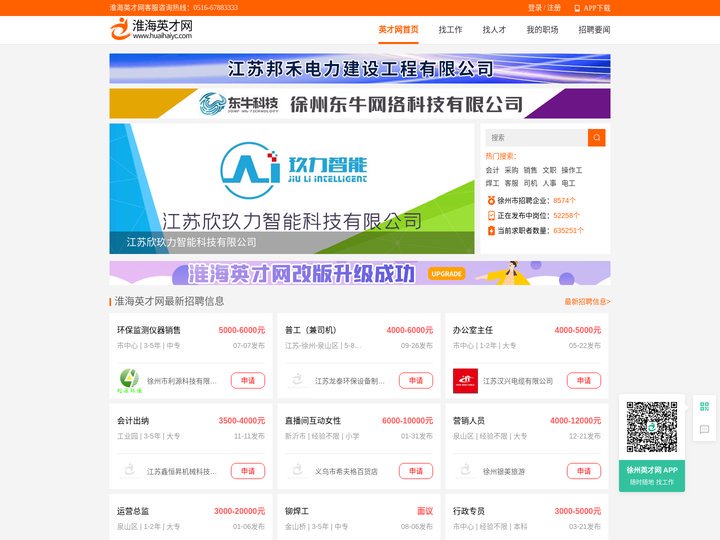Click the phone icon next to APP下载
The width and height of the screenshot is (720, 540).
tap(577, 8)
